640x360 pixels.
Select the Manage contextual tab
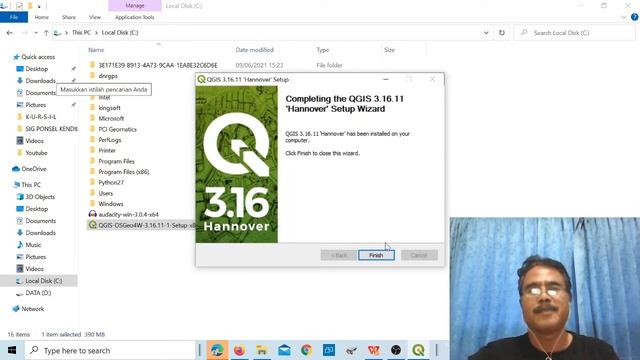[135, 6]
